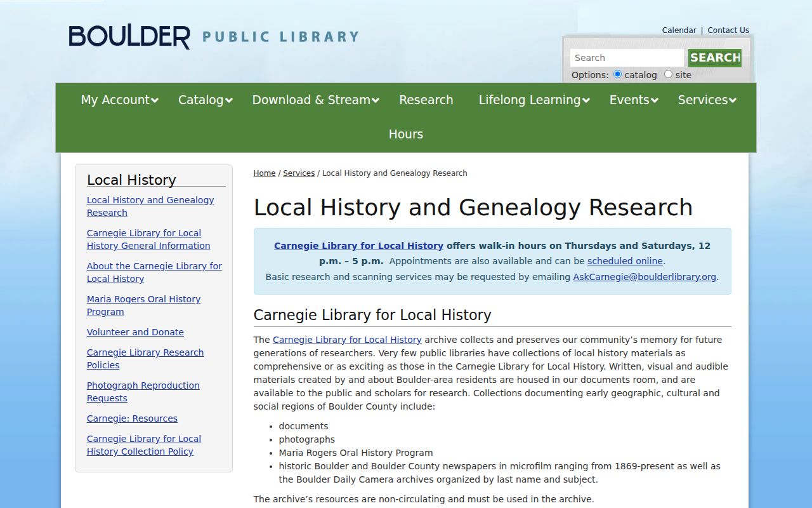Open Carnegie Library Research Policies link
This screenshot has height=508, width=812.
pyautogui.click(x=145, y=359)
